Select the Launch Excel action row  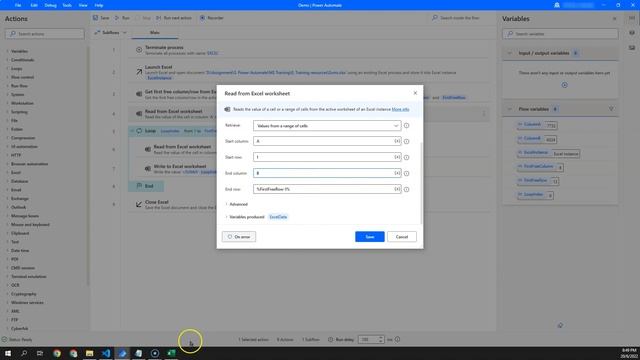coord(309,72)
